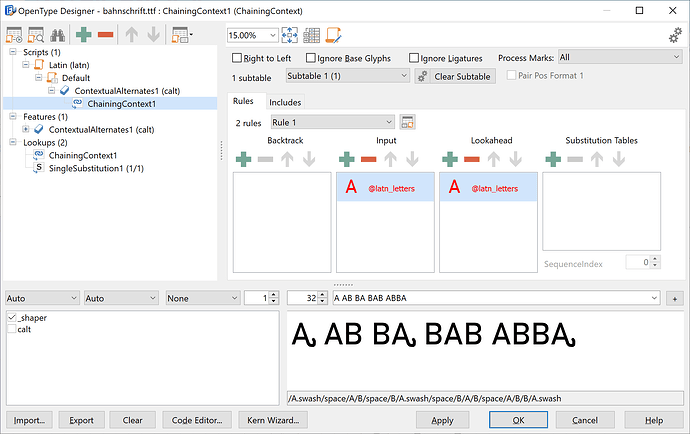Image resolution: width=690 pixels, height=434 pixels.
Task: Click the Clear button at the bottom
Action: point(132,420)
